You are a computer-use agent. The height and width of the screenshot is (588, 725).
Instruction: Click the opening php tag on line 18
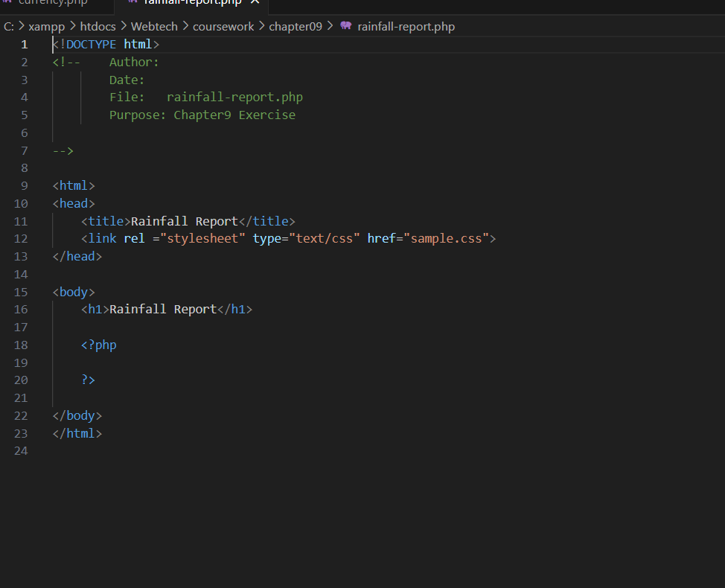click(98, 345)
